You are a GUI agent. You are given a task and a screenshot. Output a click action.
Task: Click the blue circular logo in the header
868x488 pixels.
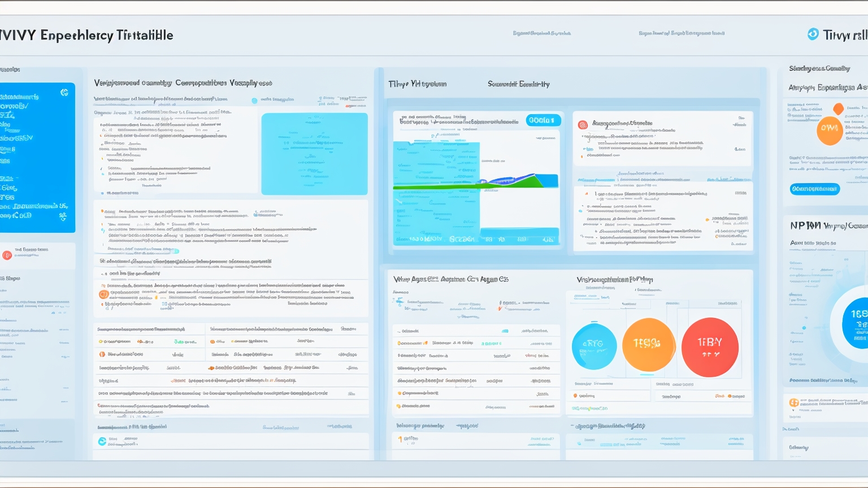pyautogui.click(x=813, y=34)
